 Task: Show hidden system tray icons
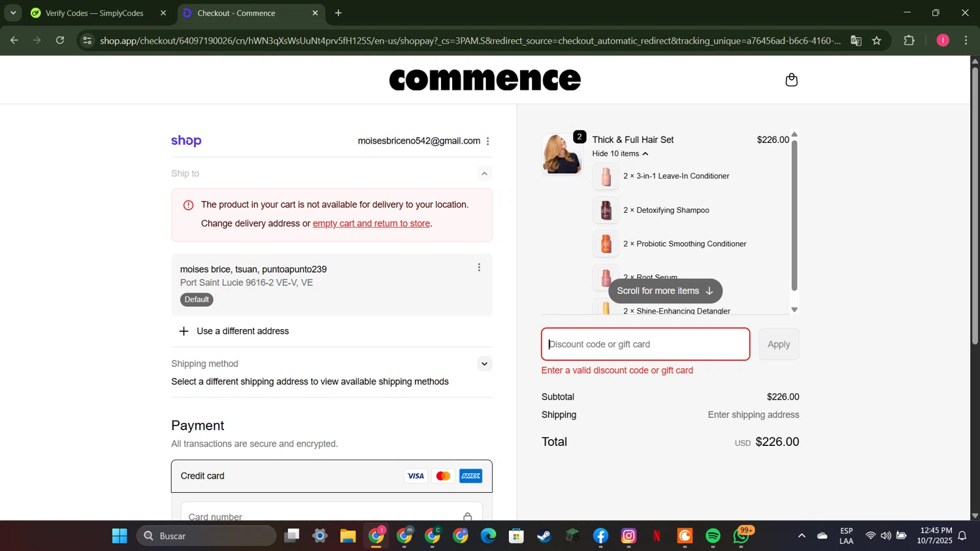[801, 536]
